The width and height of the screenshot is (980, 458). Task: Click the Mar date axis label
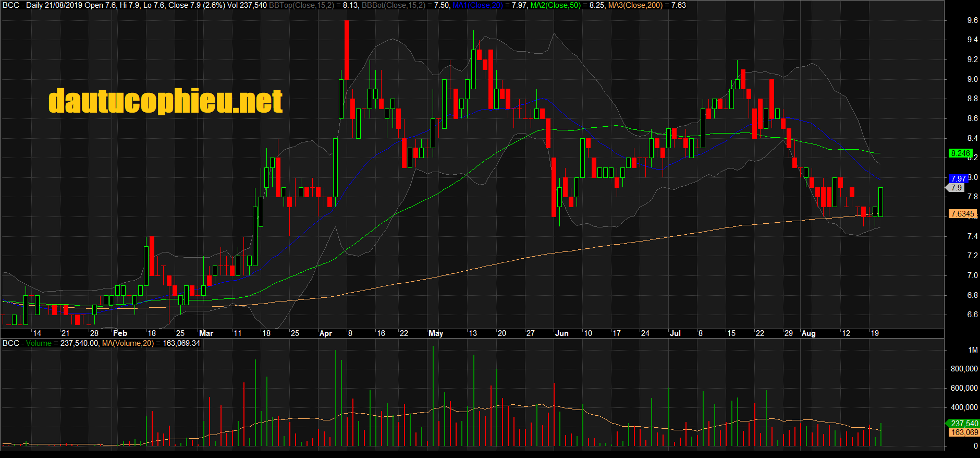click(x=206, y=333)
